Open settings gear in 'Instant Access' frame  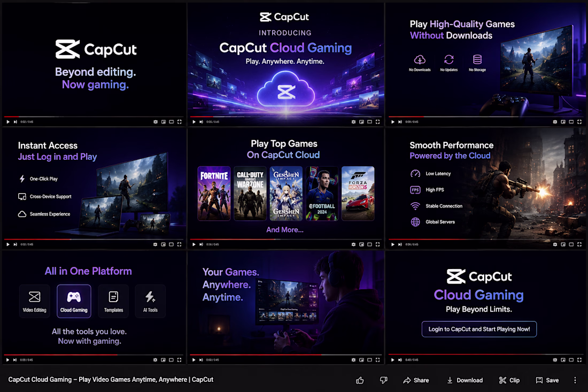155,244
